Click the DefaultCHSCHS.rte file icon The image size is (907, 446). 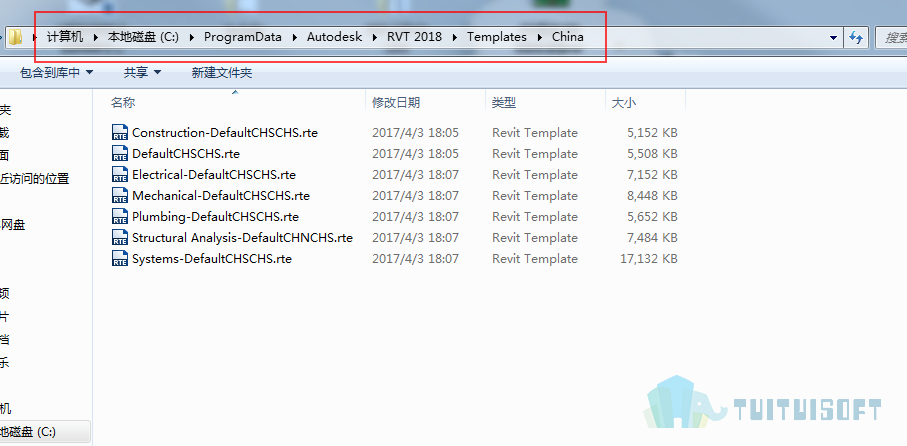point(120,153)
